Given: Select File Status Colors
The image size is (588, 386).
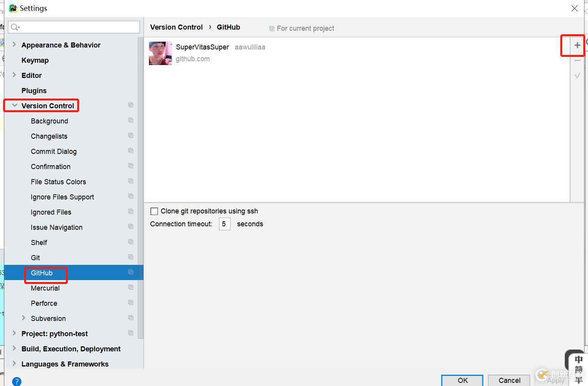Looking at the screenshot, I should coord(58,182).
